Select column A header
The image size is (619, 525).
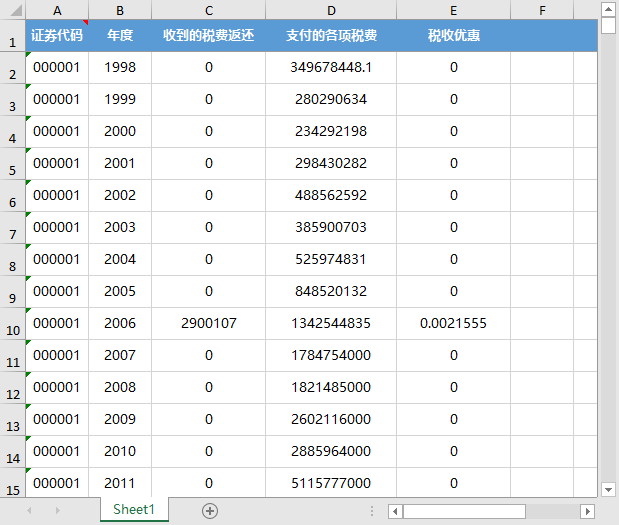(x=57, y=10)
